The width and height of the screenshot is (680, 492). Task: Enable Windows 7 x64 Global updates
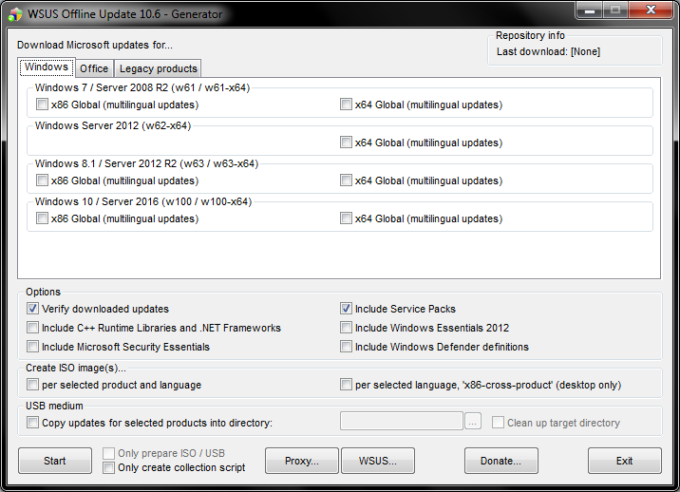346,105
